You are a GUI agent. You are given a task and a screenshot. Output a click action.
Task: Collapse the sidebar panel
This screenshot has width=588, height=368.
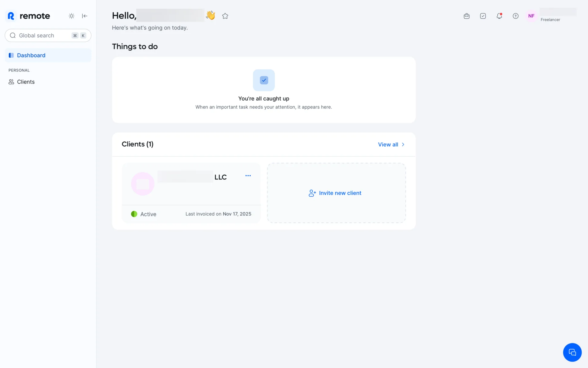tap(85, 16)
